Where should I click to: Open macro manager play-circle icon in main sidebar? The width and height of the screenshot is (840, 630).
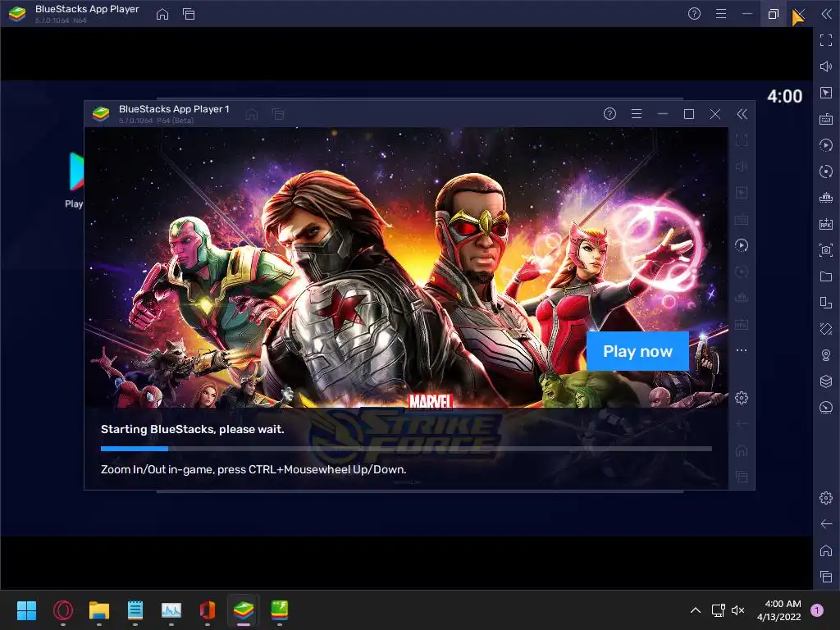(x=825, y=145)
